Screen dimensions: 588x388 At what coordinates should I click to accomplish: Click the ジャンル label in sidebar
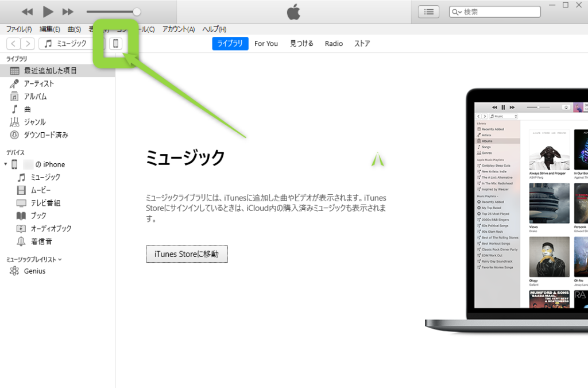tap(35, 122)
